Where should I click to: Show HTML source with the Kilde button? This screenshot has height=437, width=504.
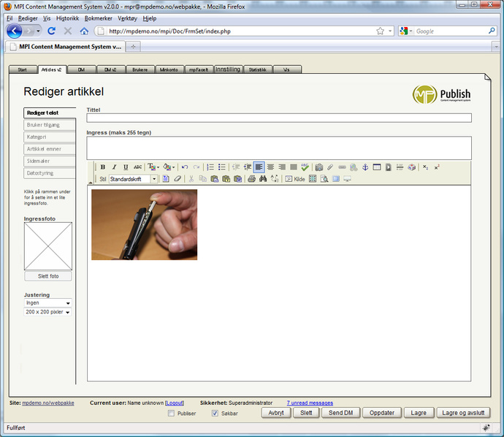[x=295, y=179]
